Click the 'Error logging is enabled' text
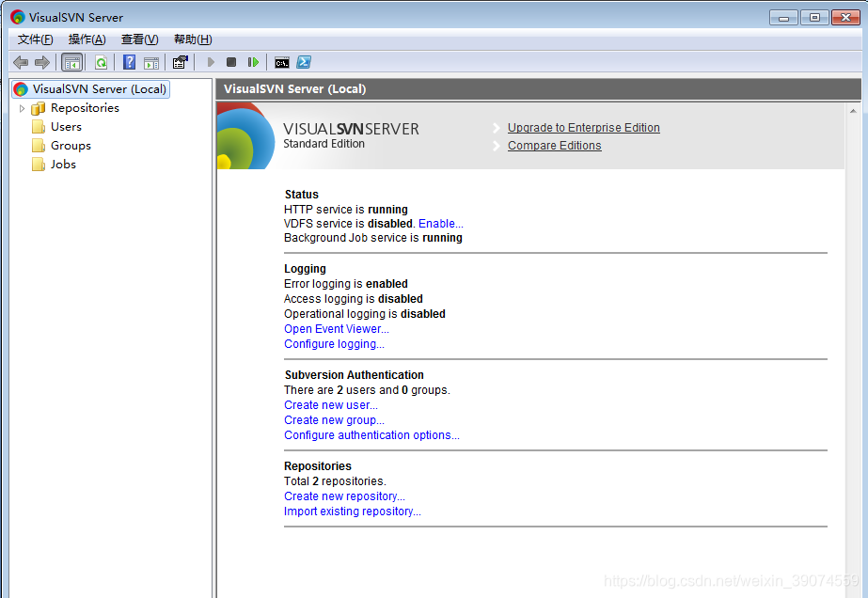 346,284
